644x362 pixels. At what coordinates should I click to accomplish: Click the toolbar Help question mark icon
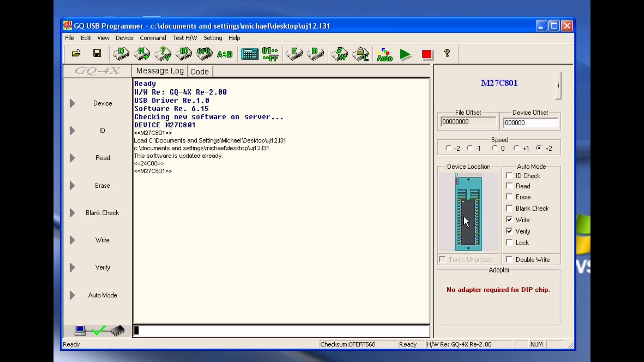pyautogui.click(x=447, y=54)
